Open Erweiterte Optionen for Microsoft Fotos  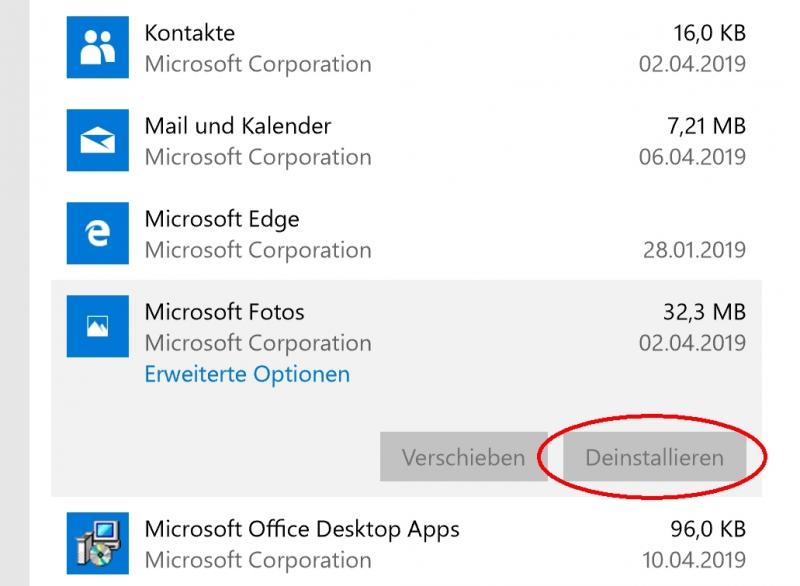[x=247, y=375]
